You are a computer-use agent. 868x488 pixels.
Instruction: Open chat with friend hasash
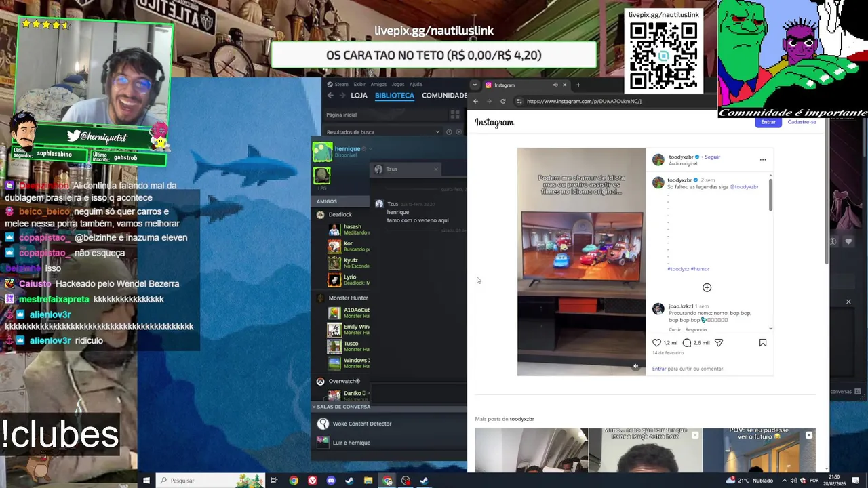[x=349, y=230]
